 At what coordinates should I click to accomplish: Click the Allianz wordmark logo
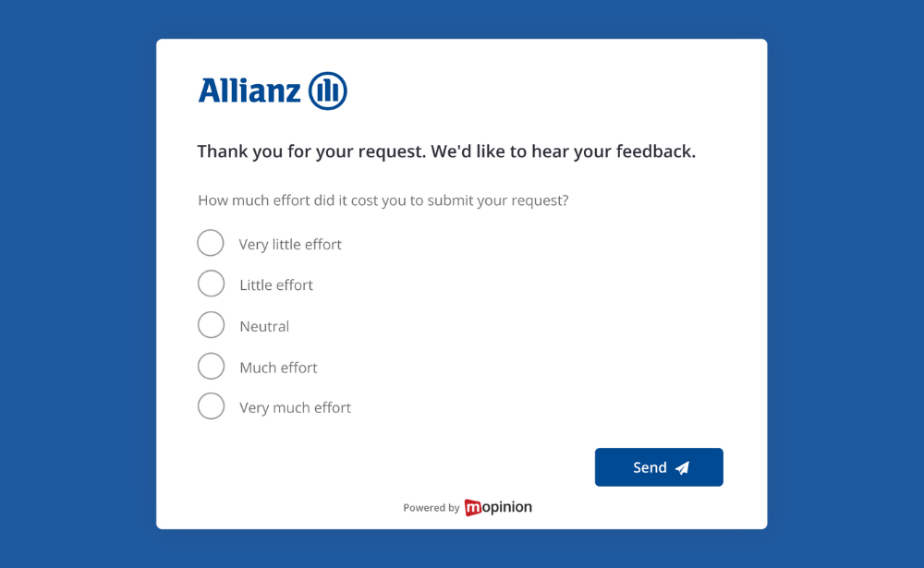(246, 90)
